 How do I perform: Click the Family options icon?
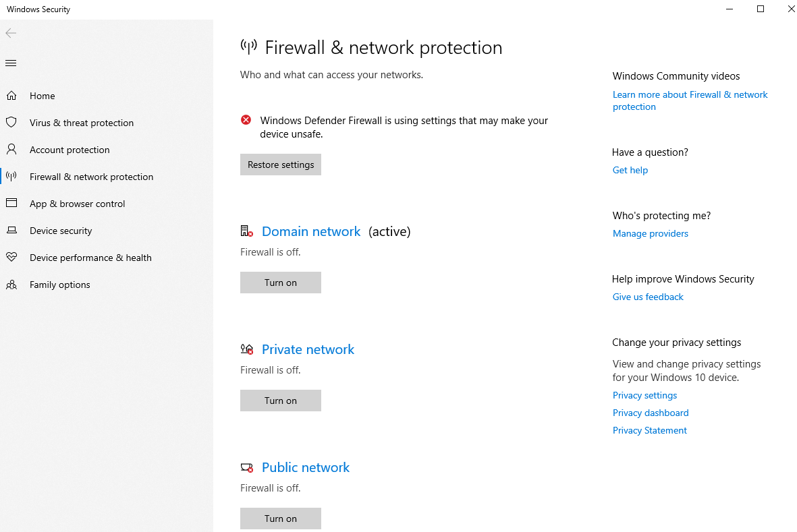coord(12,284)
